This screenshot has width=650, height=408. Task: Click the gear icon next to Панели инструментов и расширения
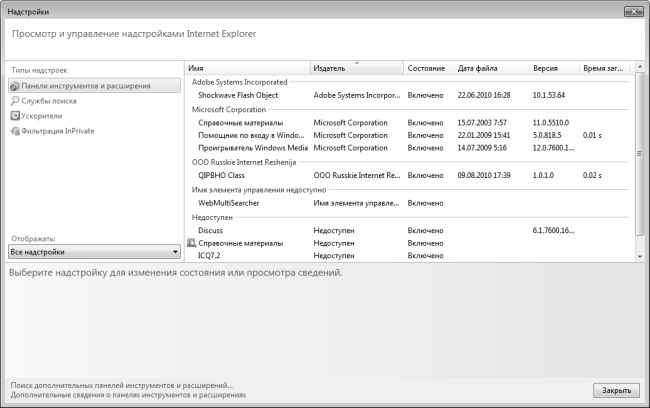pos(15,86)
